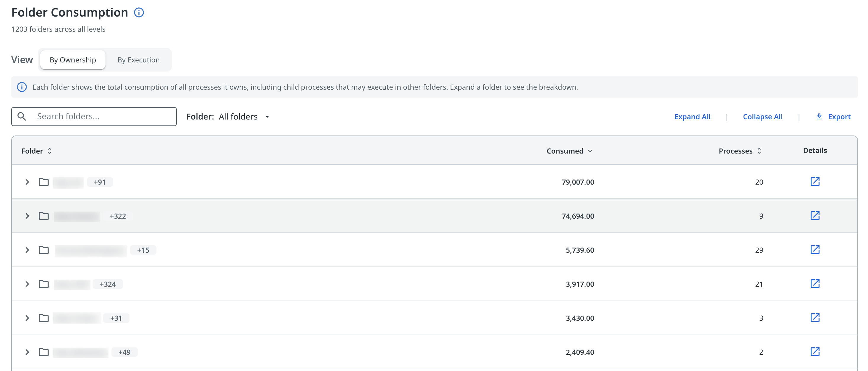Open details for the 3,430.00 row

(815, 318)
